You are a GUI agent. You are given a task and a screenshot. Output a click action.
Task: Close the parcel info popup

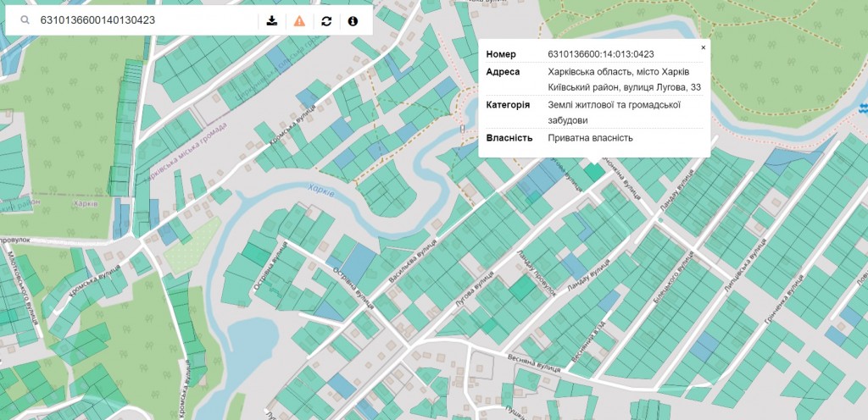click(x=703, y=48)
